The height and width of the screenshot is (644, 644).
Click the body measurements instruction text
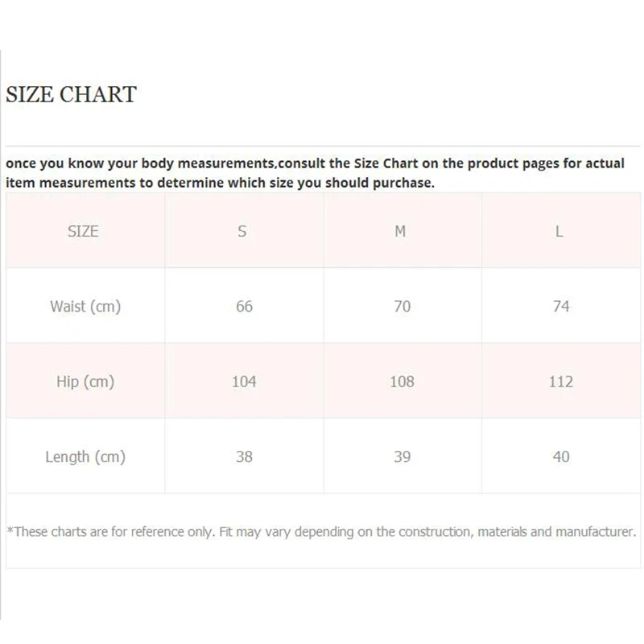314,163
